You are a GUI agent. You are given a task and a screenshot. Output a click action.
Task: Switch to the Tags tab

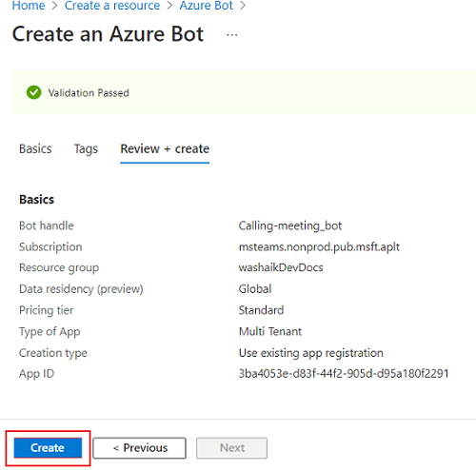tap(86, 149)
